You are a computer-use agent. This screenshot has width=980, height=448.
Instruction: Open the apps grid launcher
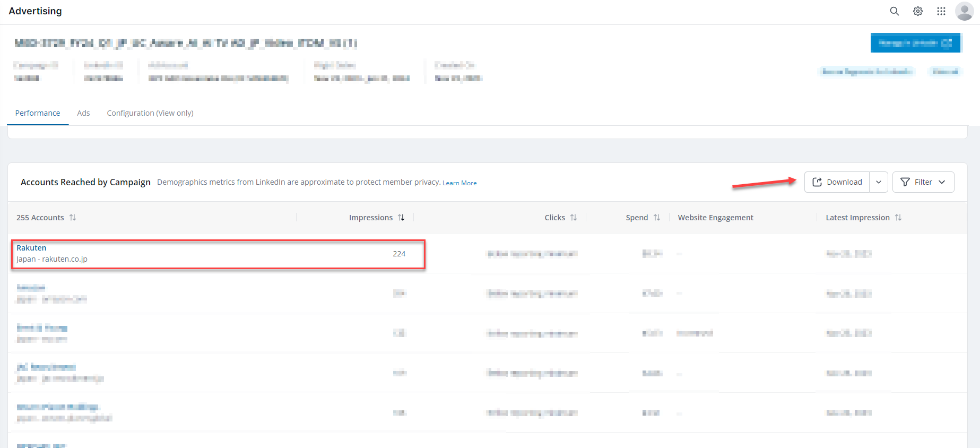(941, 11)
